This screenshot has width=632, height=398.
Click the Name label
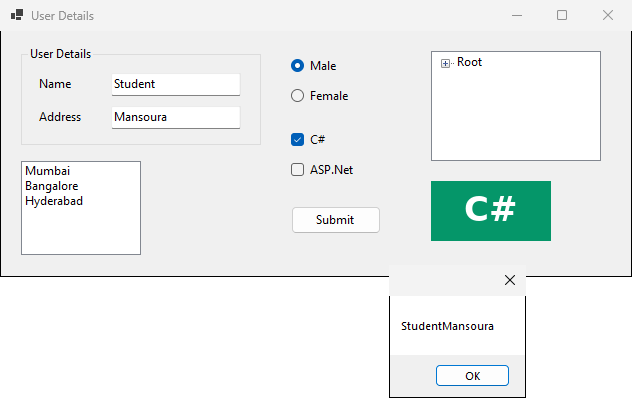pos(55,84)
